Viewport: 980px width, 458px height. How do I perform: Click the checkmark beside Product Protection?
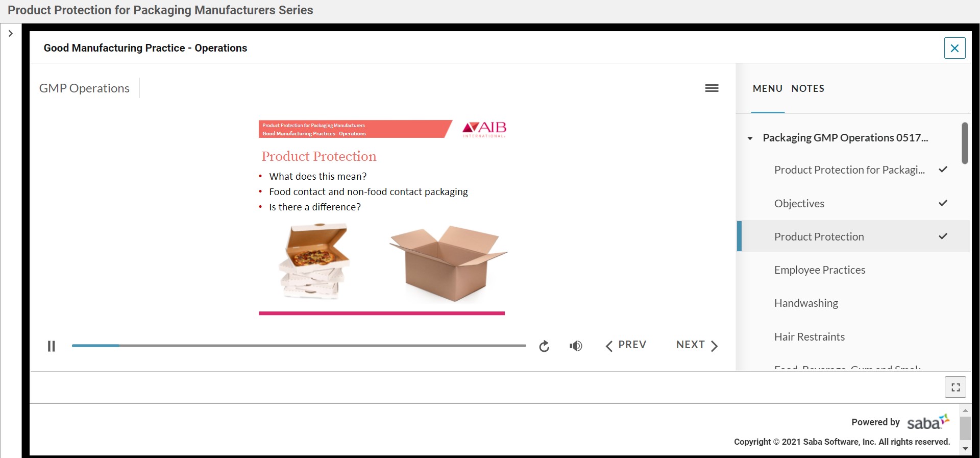(x=943, y=236)
